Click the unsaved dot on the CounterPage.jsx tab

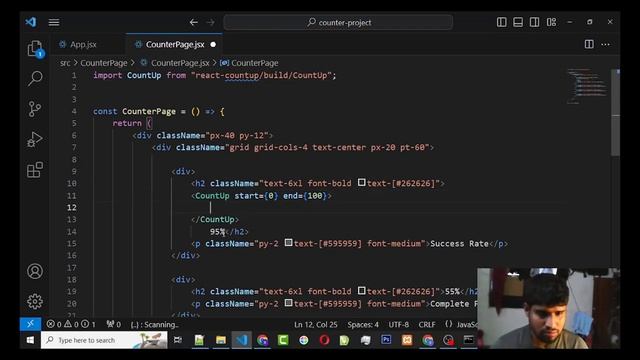213,44
